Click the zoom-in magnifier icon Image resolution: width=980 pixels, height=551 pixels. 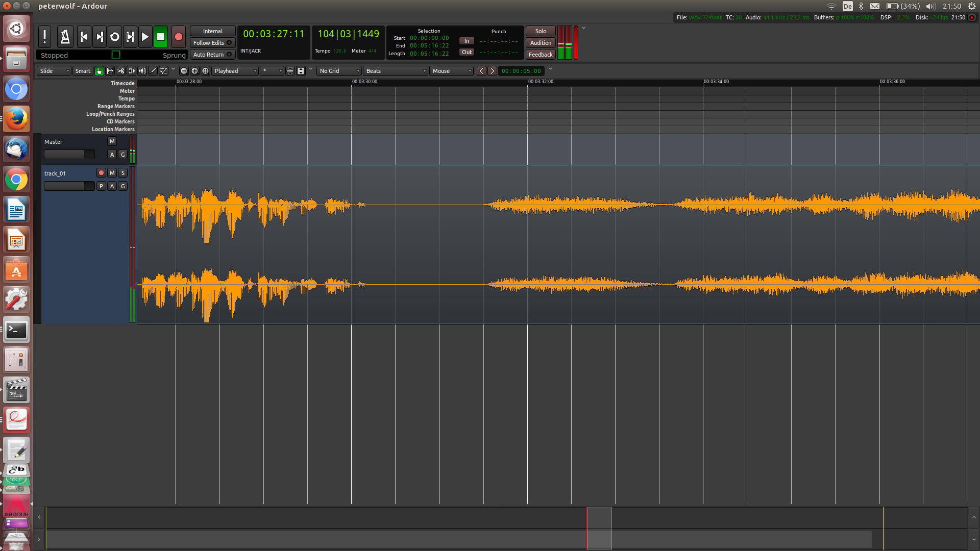click(194, 71)
